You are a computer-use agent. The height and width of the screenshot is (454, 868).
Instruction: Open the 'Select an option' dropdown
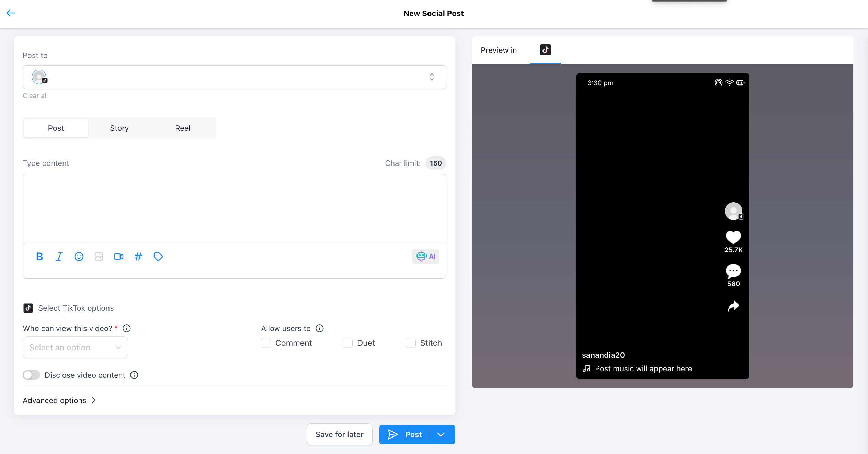pos(75,347)
